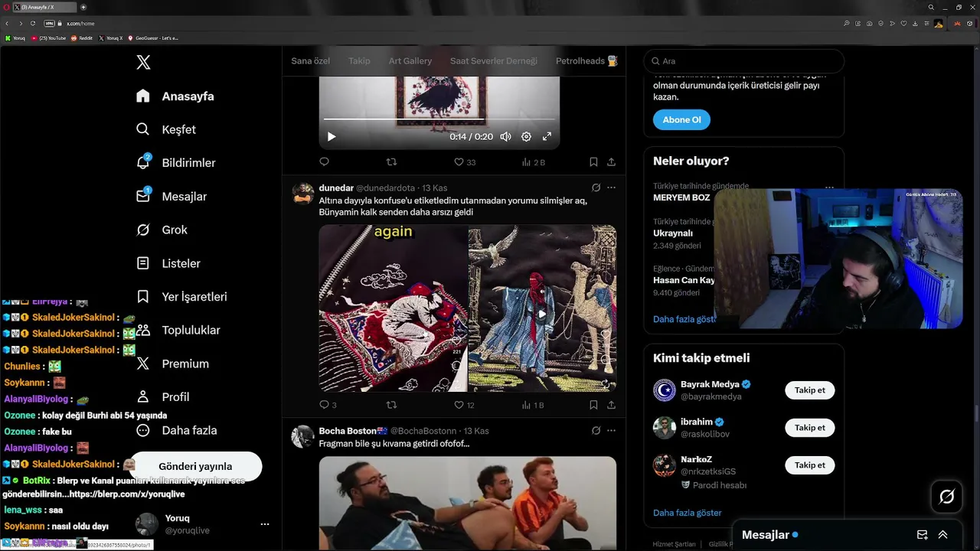Open Bildirimler notifications
This screenshot has height=551, width=980.
point(175,163)
